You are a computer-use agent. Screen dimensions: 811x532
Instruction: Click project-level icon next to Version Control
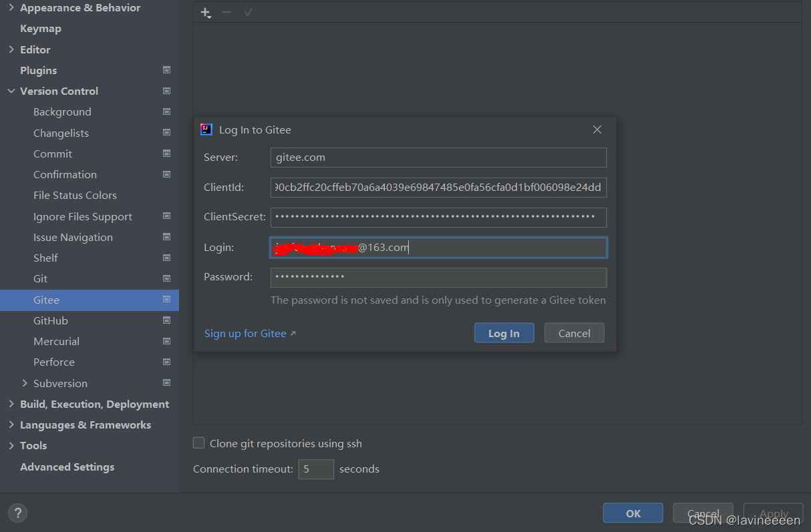coord(166,91)
